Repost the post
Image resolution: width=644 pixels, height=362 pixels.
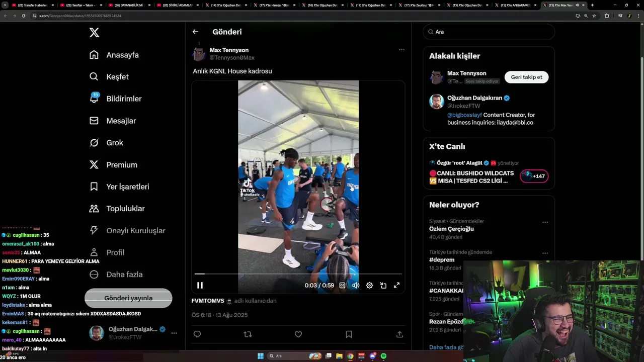248,334
